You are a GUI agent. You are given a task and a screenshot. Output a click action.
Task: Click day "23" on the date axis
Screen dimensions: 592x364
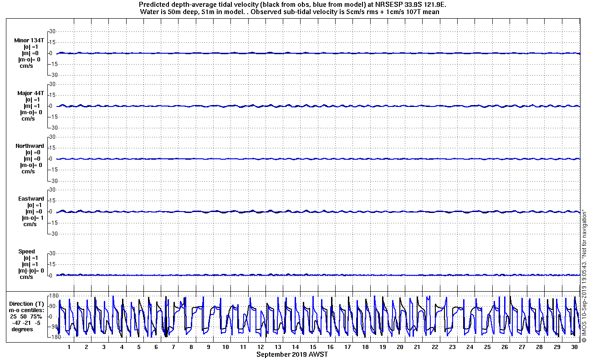[x=452, y=347]
